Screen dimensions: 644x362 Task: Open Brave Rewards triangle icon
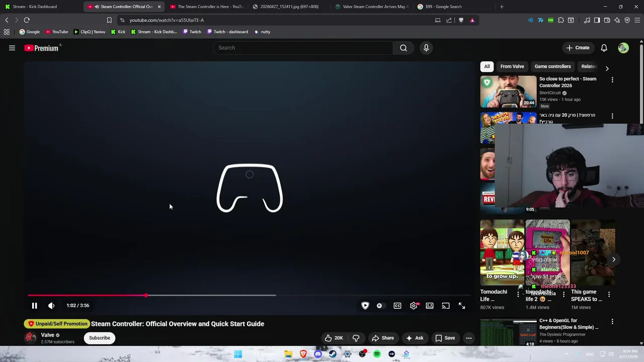tap(472, 20)
